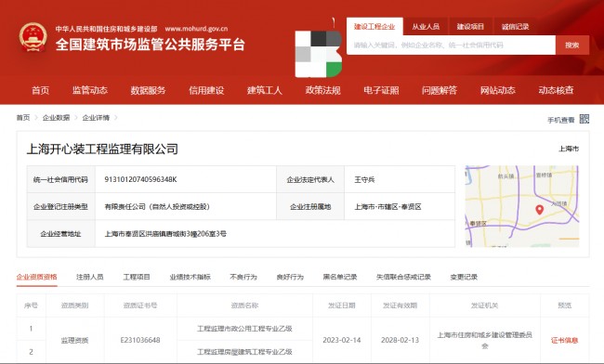Click the red 搜索 button
Image resolution: width=604 pixels, height=364 pixels.
tap(572, 45)
